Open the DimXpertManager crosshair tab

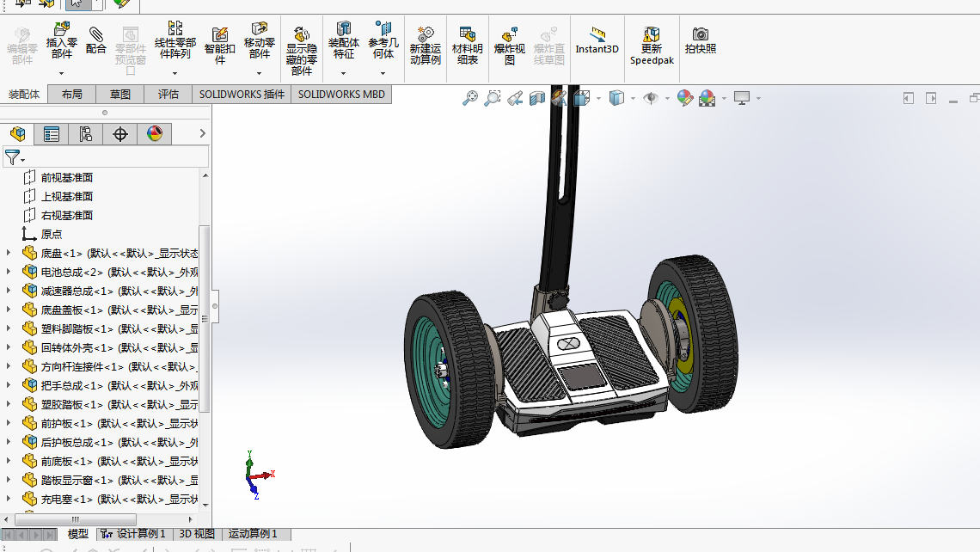coord(120,134)
